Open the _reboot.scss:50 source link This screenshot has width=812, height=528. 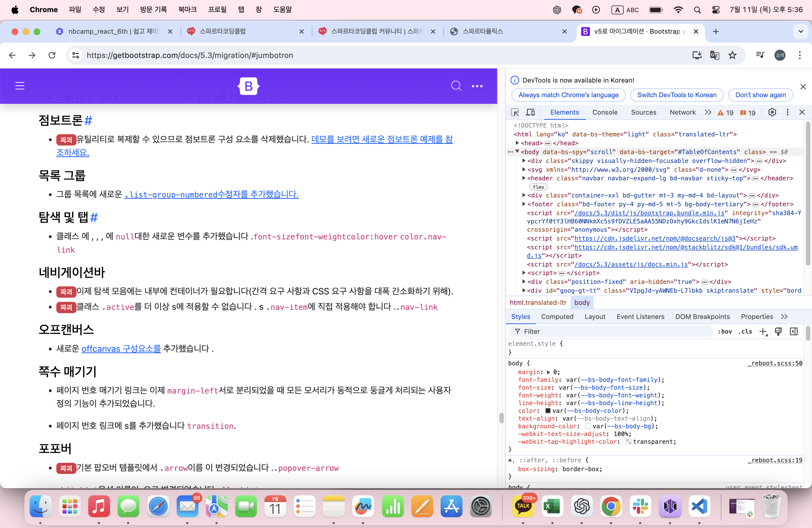pos(775,363)
